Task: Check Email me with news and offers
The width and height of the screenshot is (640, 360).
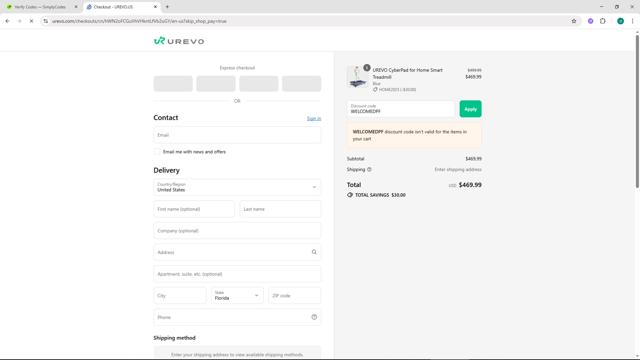Action: tap(157, 152)
